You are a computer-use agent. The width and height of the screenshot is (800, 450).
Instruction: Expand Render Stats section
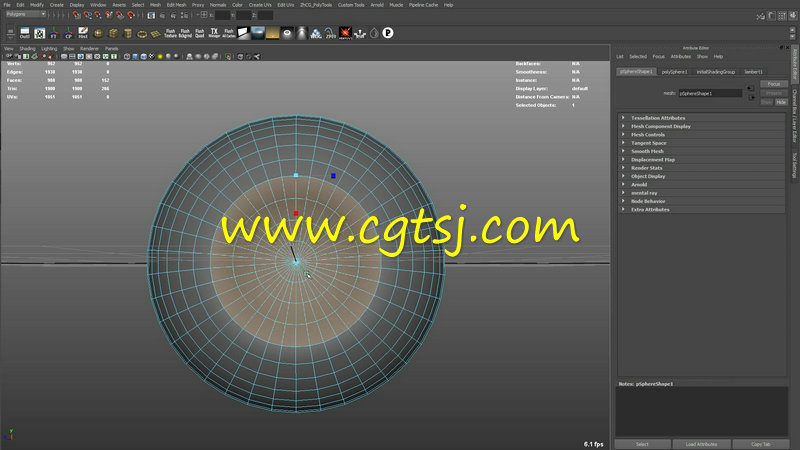pyautogui.click(x=702, y=168)
